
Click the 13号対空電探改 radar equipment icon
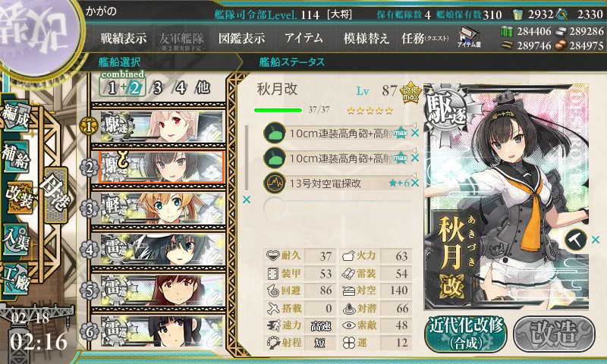(275, 183)
